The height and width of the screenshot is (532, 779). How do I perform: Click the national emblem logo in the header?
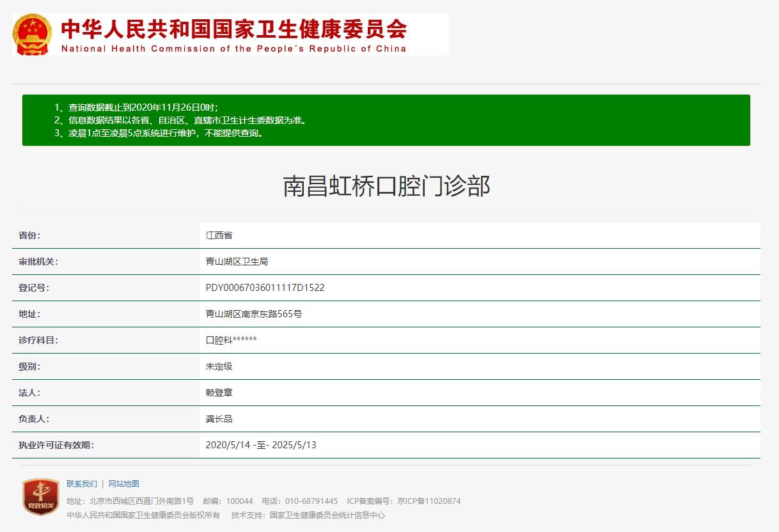pos(31,34)
